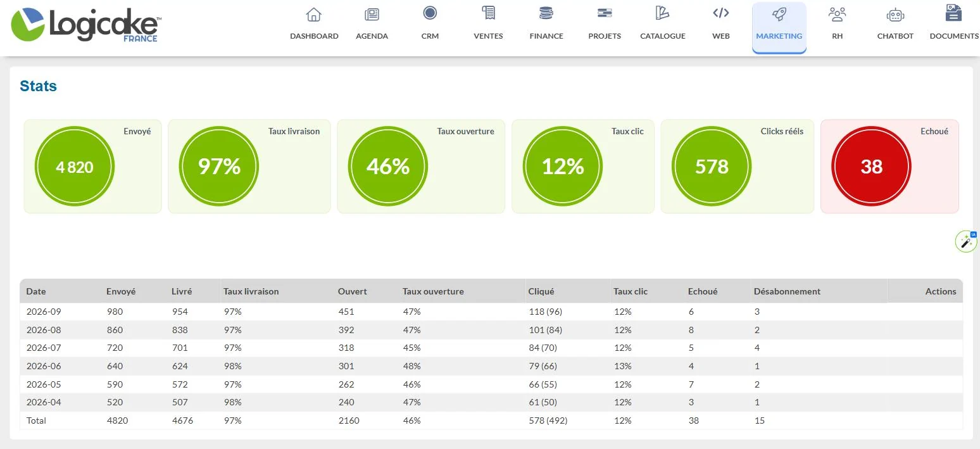
Task: Select the DASHBOARD menu label
Action: tap(314, 36)
